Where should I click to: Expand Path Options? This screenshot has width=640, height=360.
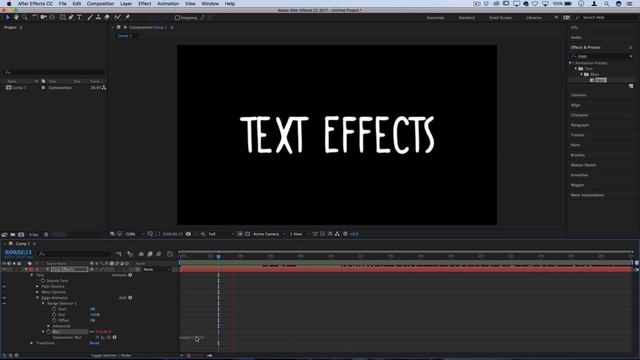[x=37, y=287]
